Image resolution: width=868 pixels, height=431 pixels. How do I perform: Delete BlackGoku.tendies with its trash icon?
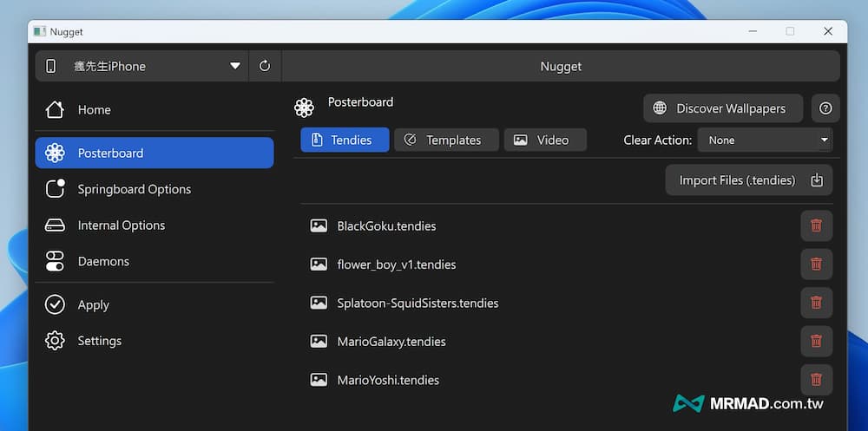[816, 225]
